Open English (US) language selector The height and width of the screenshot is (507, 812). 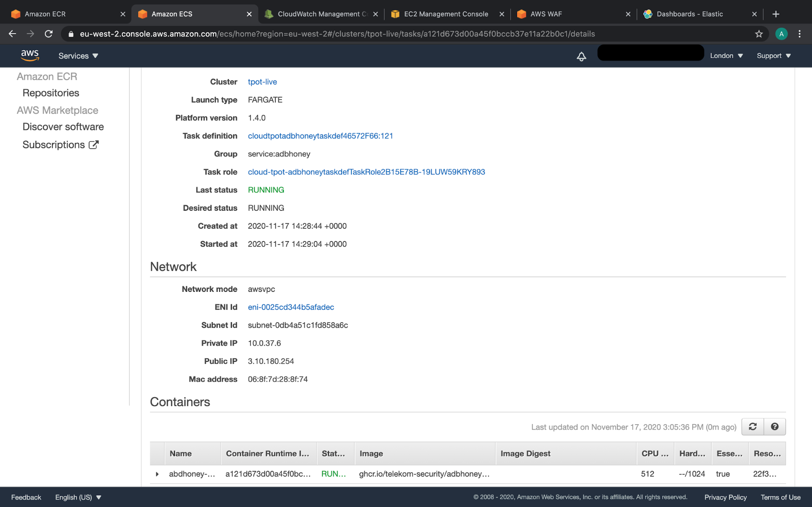click(78, 497)
